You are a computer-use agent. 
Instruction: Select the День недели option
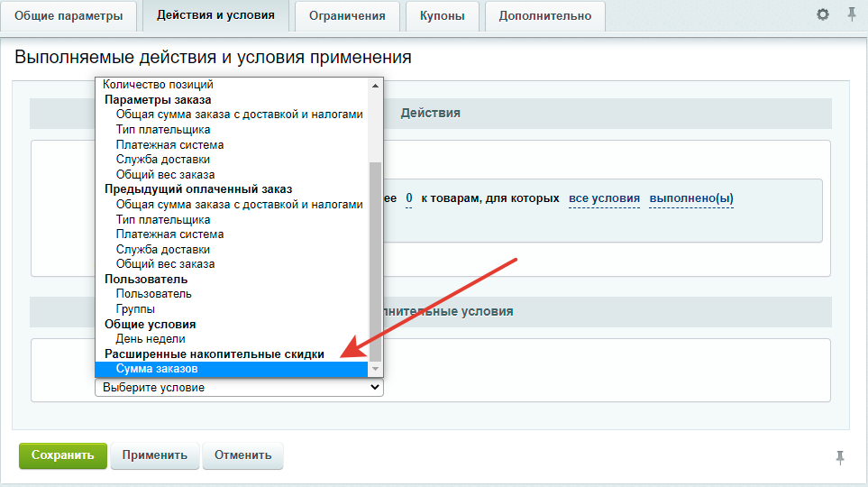point(232,339)
